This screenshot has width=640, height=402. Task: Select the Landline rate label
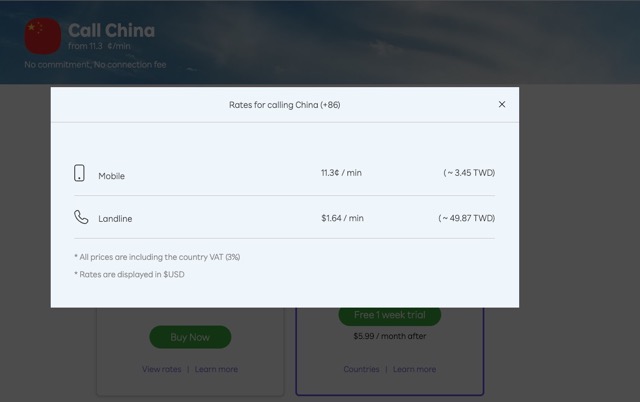[x=115, y=218]
